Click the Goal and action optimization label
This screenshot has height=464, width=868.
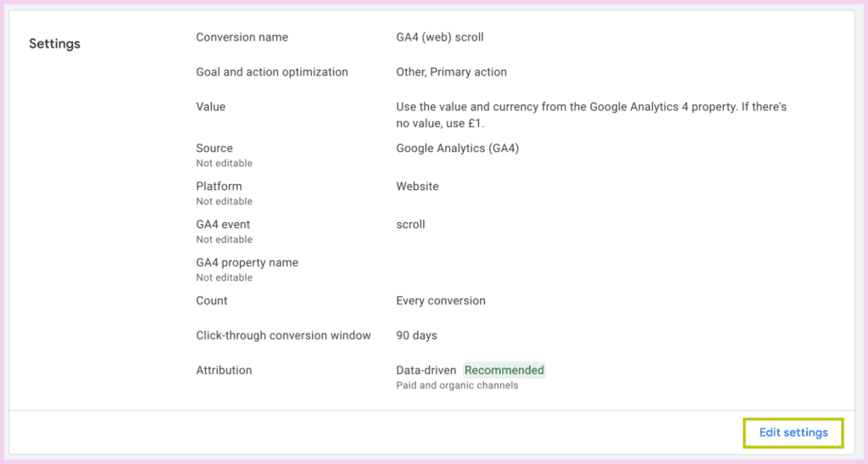pos(272,72)
